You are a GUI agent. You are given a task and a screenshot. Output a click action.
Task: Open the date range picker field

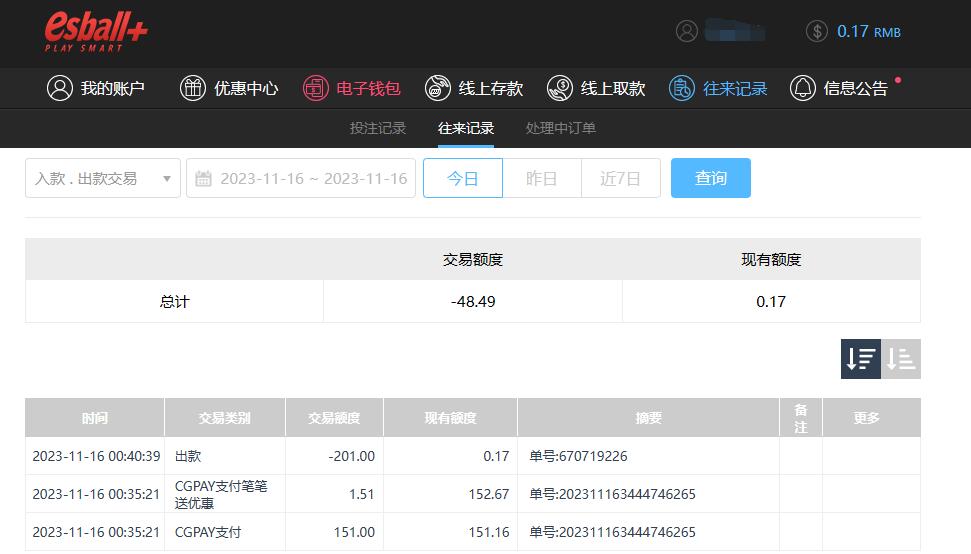point(301,178)
